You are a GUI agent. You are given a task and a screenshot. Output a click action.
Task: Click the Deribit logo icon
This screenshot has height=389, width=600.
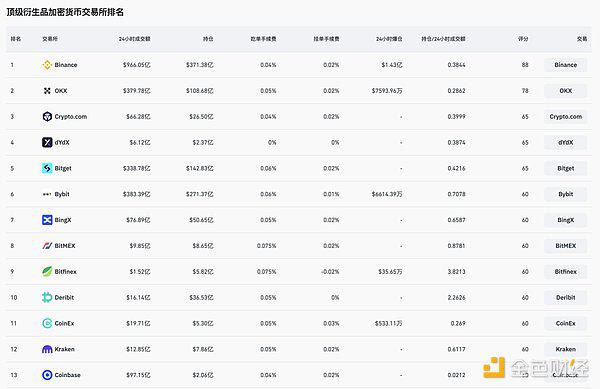47,297
